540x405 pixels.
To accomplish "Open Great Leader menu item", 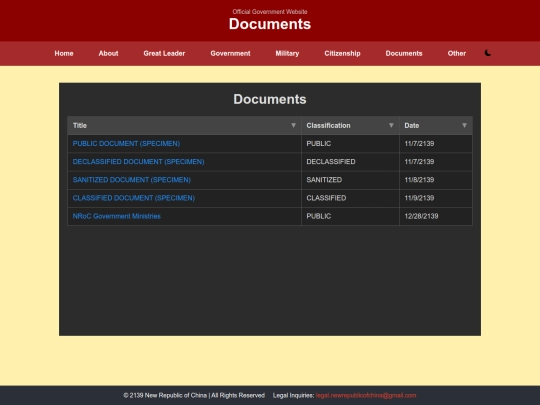I will [164, 53].
